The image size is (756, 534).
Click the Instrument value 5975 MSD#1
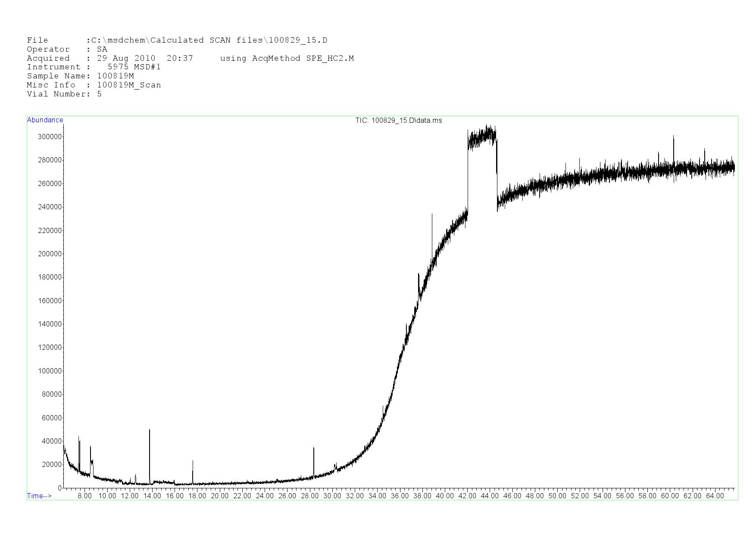tap(134, 67)
